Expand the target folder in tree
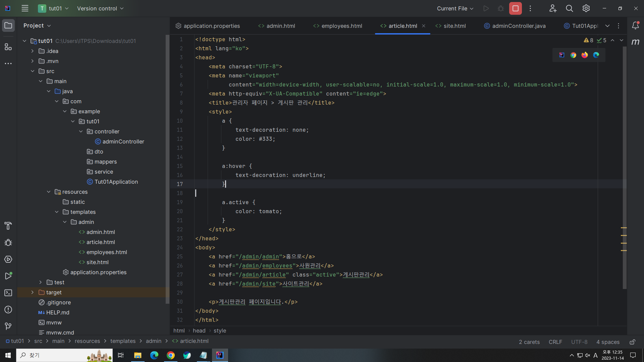 (33, 292)
